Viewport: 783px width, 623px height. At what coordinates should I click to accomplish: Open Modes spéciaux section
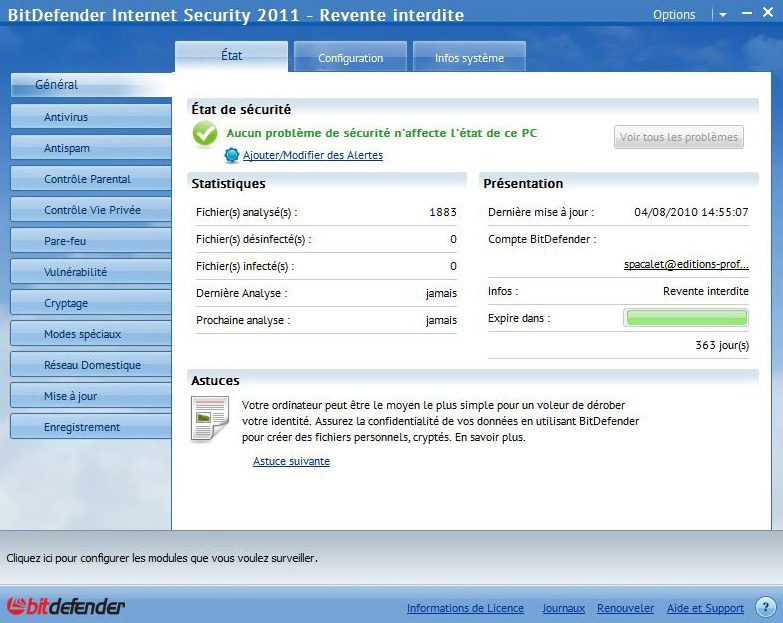(91, 334)
